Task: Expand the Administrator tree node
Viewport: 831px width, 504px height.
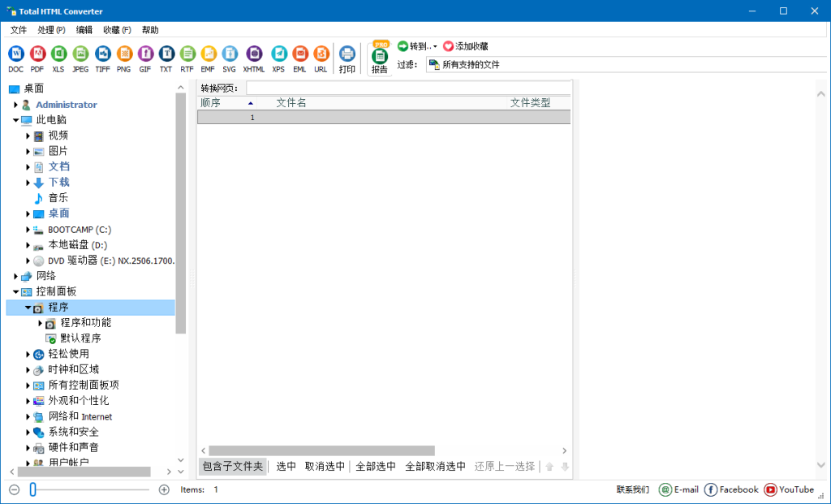Action: tap(16, 105)
